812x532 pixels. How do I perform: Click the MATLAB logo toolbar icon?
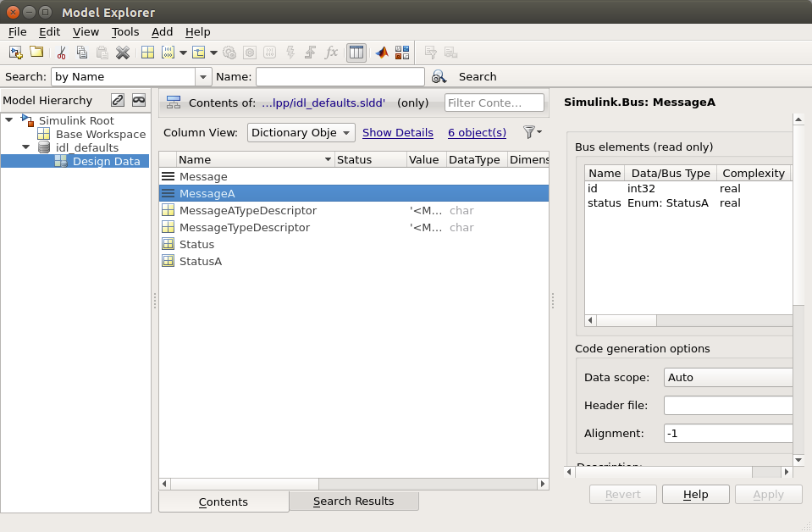click(x=382, y=53)
